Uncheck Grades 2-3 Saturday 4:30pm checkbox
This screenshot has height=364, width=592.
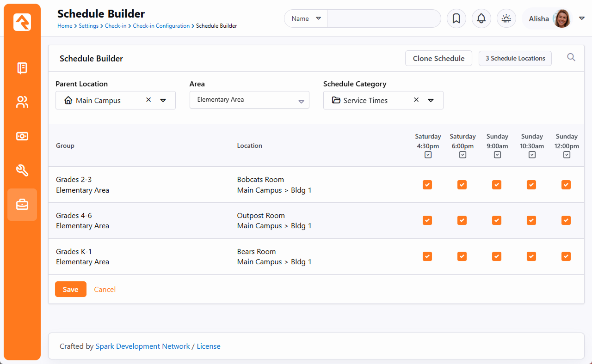click(427, 185)
